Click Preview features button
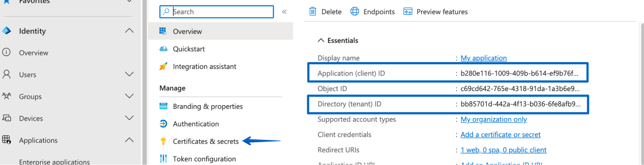The image size is (644, 165). [436, 12]
